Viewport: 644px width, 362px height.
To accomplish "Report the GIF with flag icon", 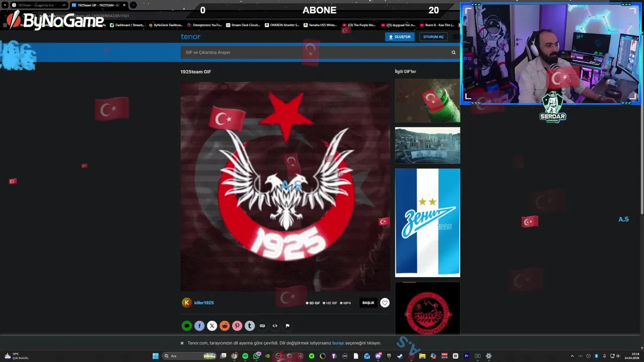I will 287,326.
